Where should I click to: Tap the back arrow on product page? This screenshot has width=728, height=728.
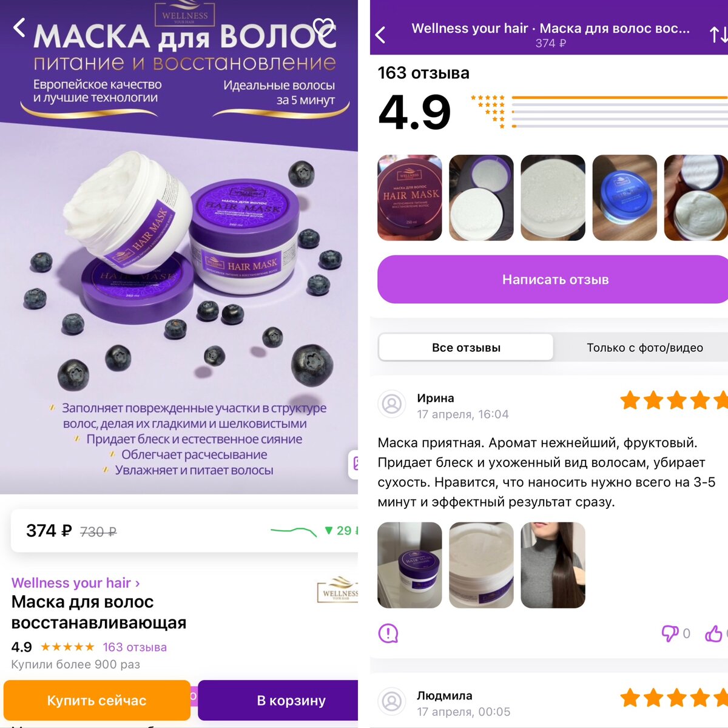coord(19,27)
